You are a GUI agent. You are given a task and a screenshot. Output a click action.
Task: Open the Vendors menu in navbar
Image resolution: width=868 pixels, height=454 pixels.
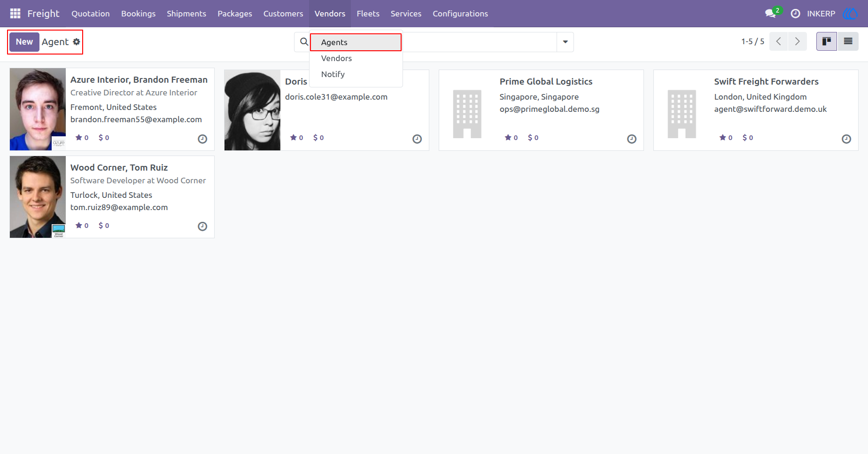pyautogui.click(x=330, y=14)
